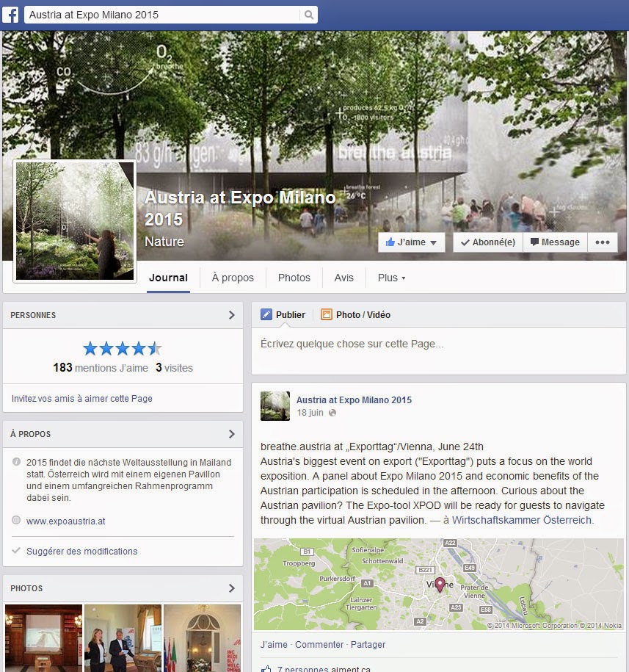Click the Photo / Vidéo picture icon

tap(327, 314)
